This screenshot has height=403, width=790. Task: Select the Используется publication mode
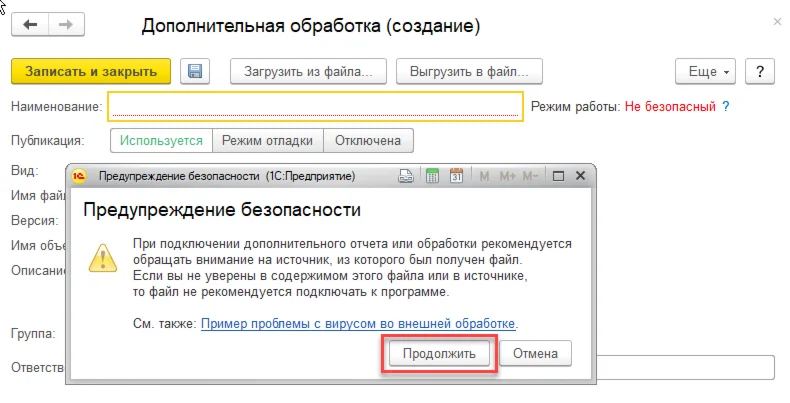(x=161, y=141)
